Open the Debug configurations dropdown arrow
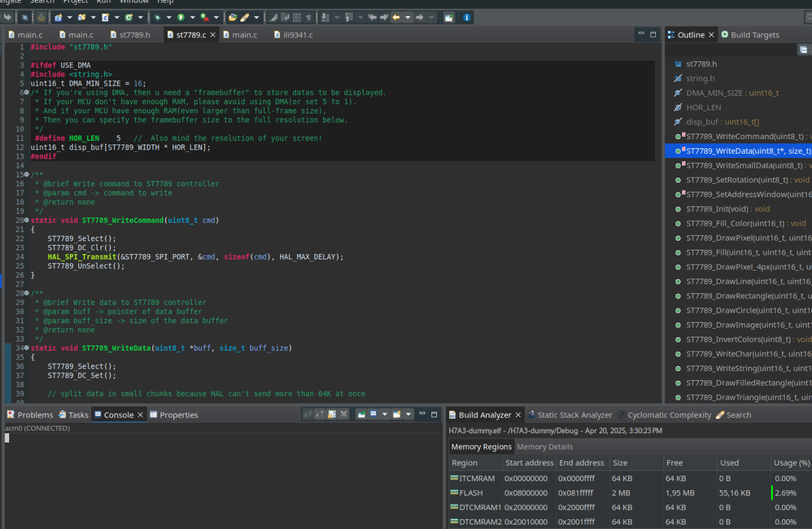Screen dimensions: 812x529 pyautogui.click(x=168, y=17)
